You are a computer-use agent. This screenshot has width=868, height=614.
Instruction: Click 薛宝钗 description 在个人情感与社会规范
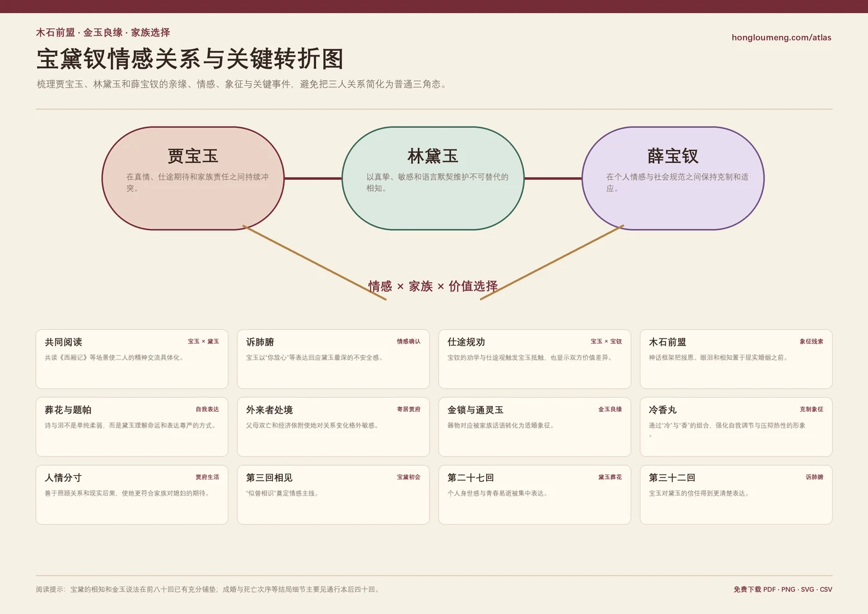(678, 182)
